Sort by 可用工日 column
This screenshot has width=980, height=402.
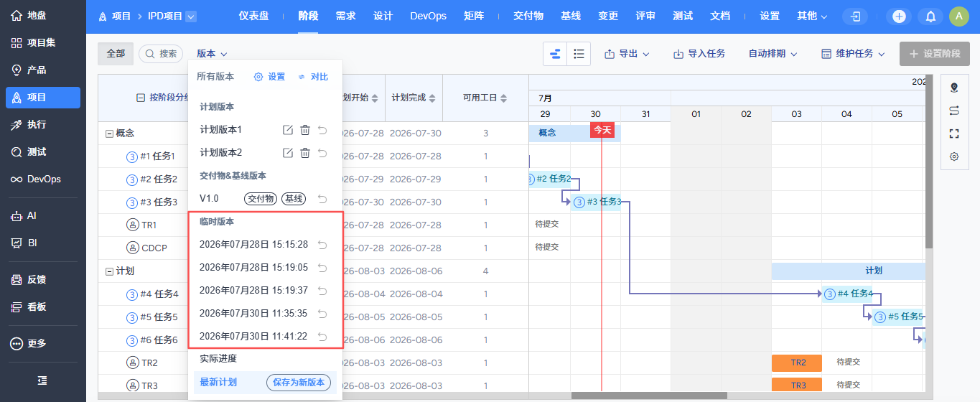click(x=485, y=98)
